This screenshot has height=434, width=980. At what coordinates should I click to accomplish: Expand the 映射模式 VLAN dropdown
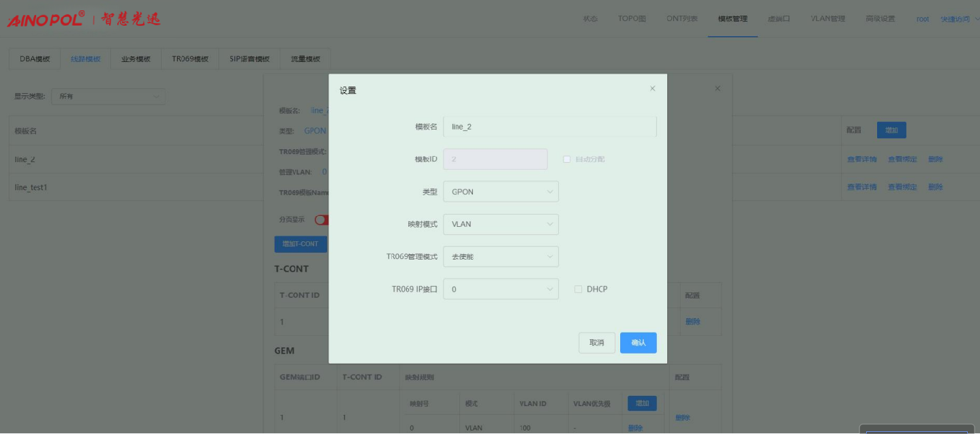point(500,224)
